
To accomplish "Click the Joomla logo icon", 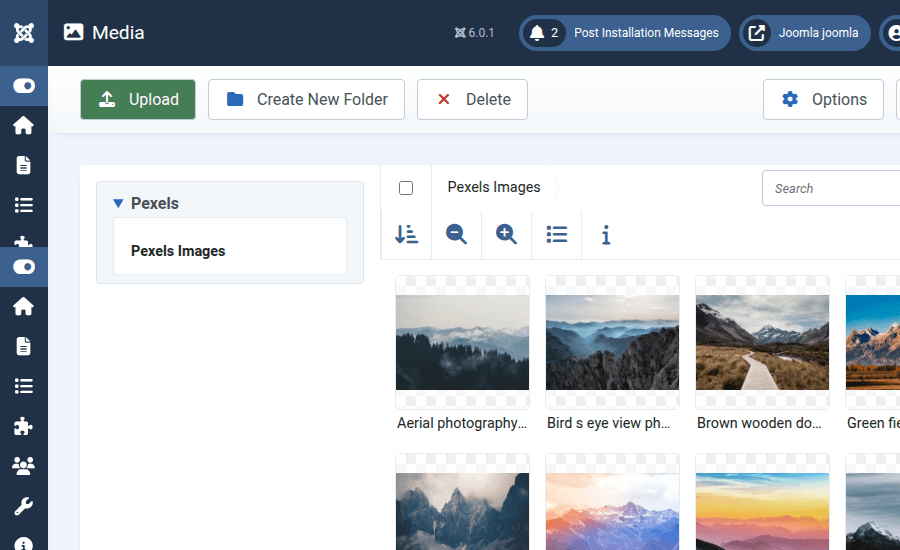I will 24,33.
